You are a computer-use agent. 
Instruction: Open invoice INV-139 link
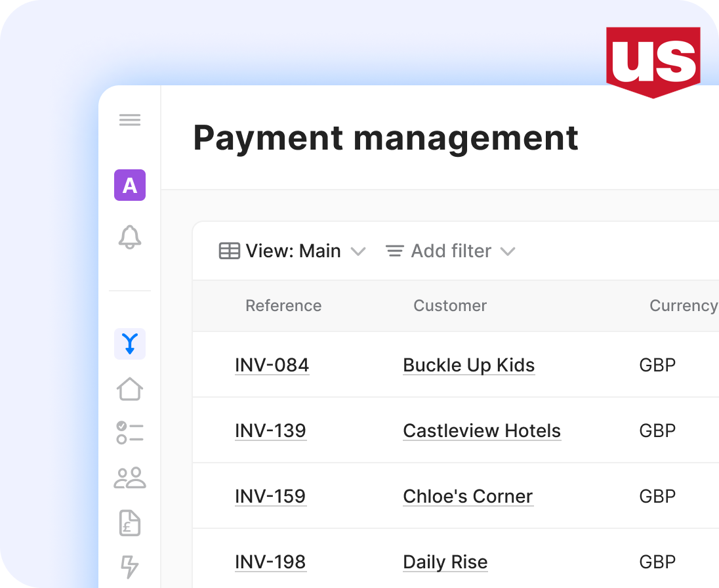270,431
